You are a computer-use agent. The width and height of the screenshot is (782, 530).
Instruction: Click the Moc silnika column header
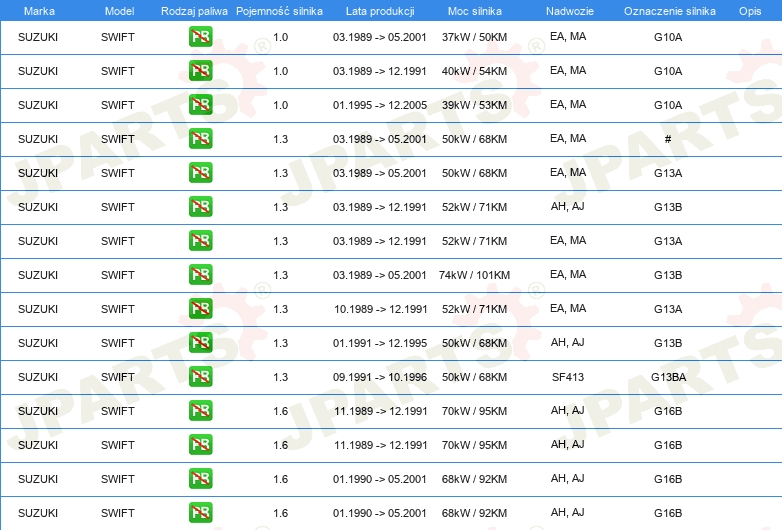(x=475, y=11)
